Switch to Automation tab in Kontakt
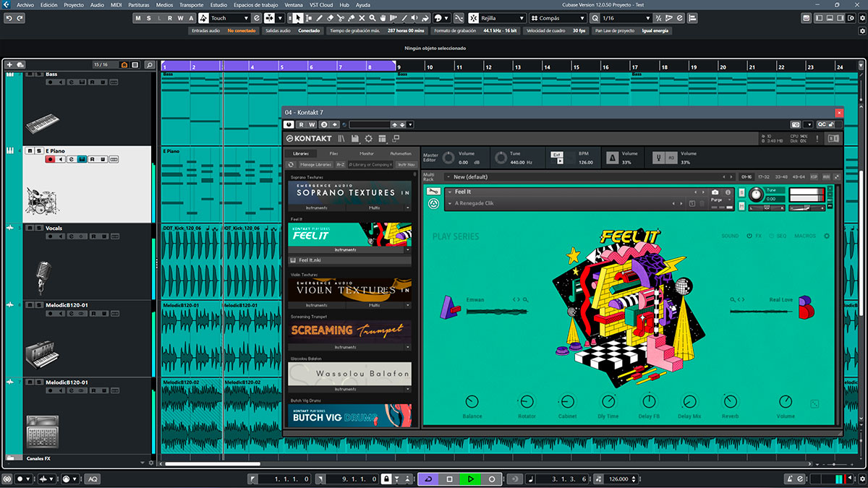Viewport: 868px width, 488px height. (401, 153)
